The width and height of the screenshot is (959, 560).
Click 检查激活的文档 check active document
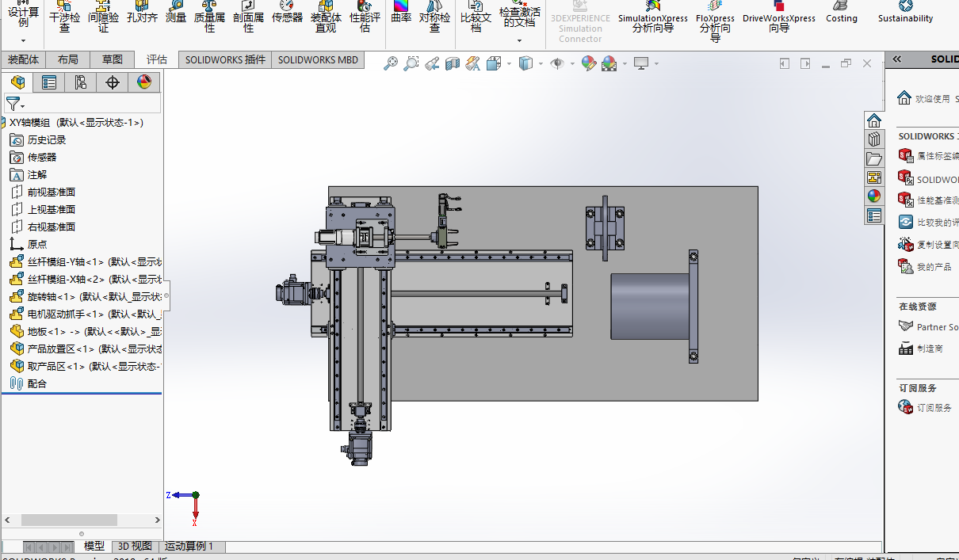(520, 13)
